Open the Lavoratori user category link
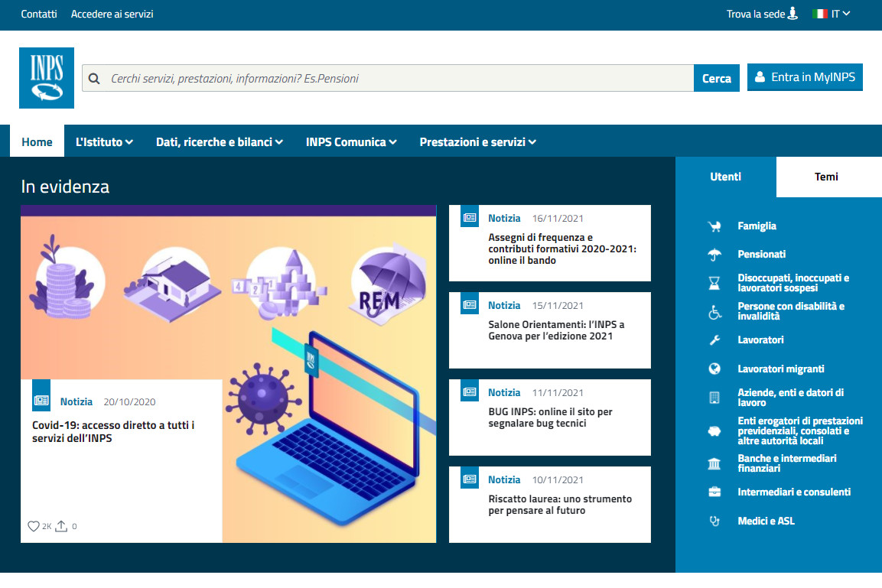Image resolution: width=882 pixels, height=588 pixels. [760, 340]
